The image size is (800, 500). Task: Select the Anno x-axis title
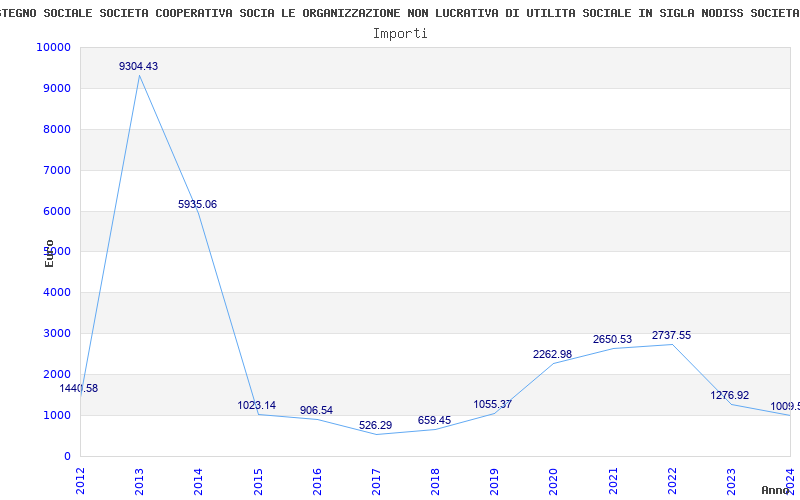point(776,490)
